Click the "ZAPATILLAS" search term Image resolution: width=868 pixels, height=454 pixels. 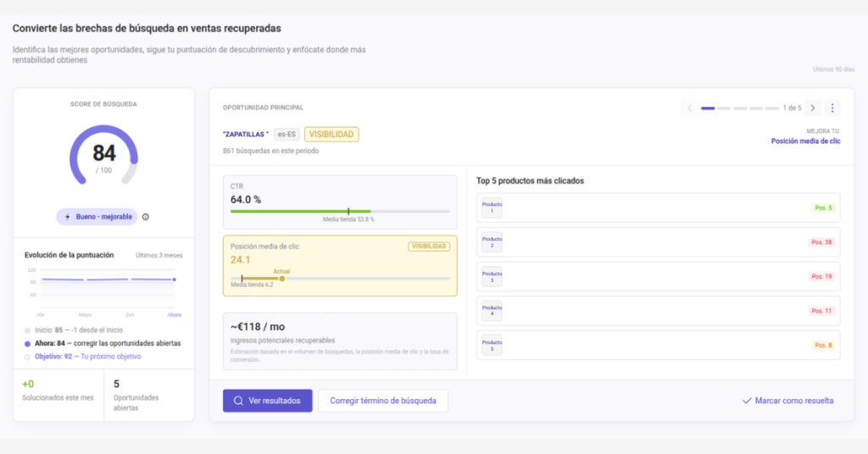246,135
